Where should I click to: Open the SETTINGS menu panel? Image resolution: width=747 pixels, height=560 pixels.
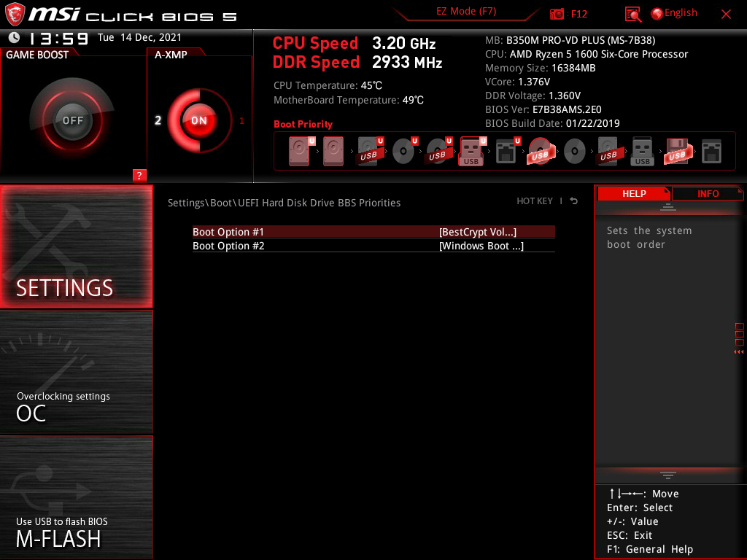click(x=76, y=246)
